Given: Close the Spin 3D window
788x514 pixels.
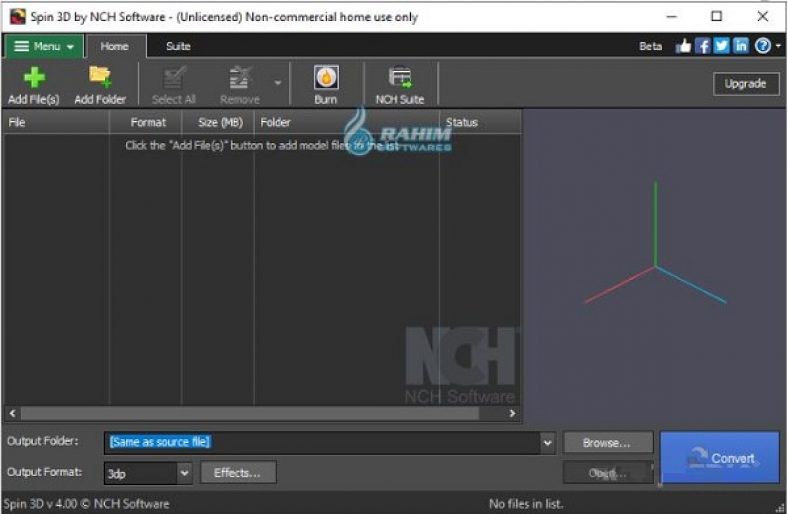Looking at the screenshot, I should click(762, 17).
